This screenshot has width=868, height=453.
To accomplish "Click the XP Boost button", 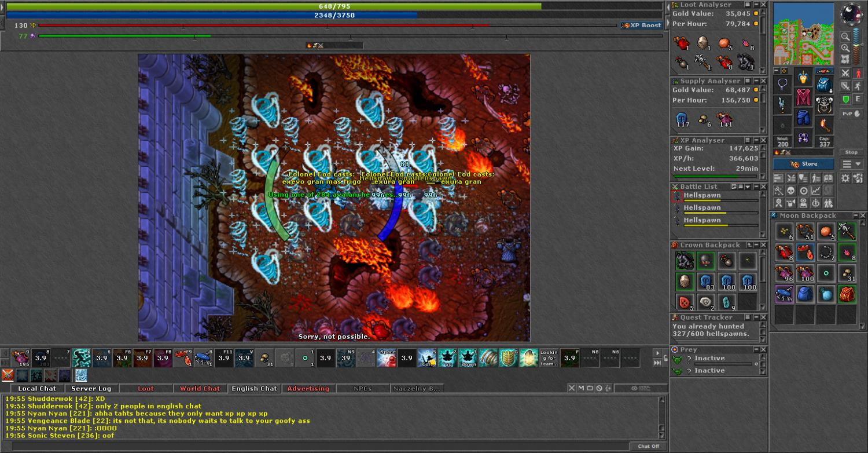I will coord(641,25).
